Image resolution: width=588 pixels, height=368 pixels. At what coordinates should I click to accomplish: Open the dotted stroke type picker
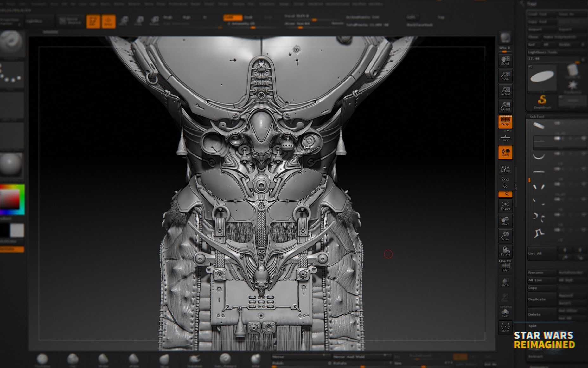(12, 75)
